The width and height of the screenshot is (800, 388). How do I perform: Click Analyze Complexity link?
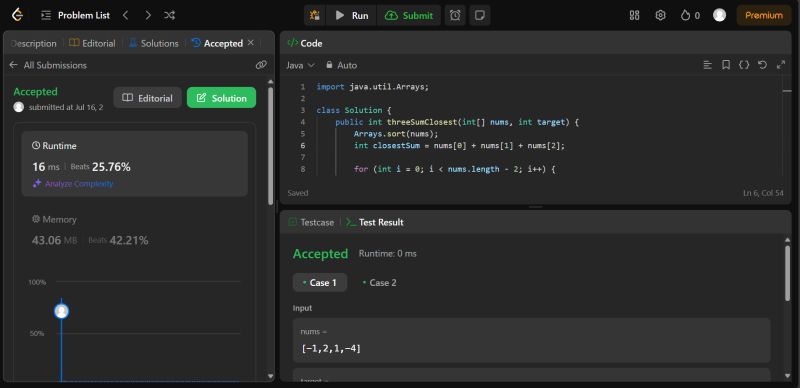[73, 184]
